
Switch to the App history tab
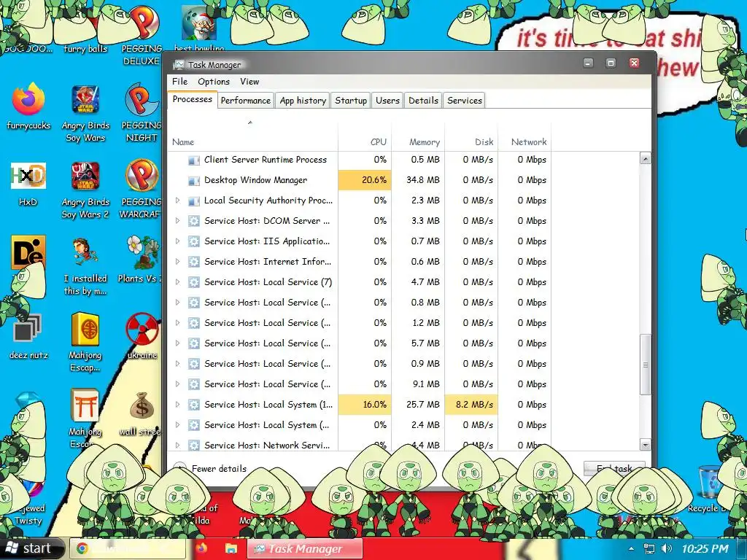(x=303, y=101)
